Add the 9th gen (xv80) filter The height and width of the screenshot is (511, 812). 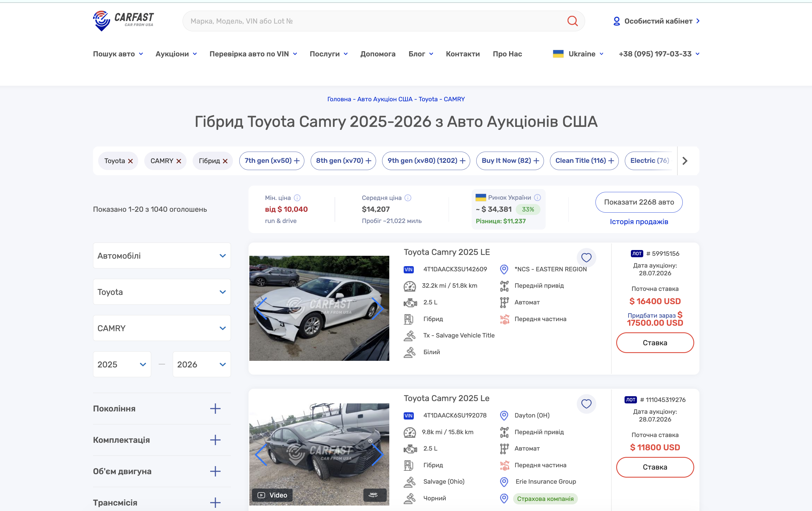tap(426, 161)
